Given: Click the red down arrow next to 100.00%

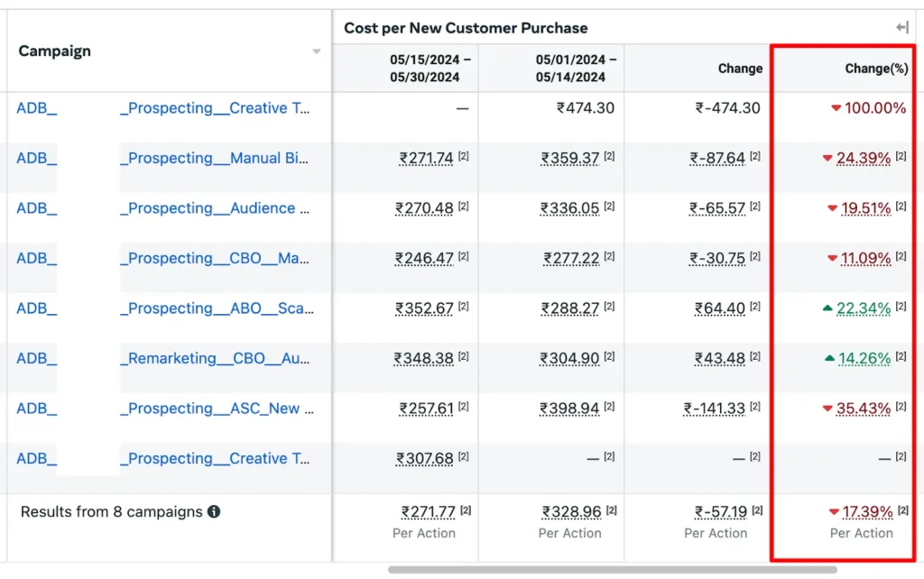Looking at the screenshot, I should click(836, 108).
